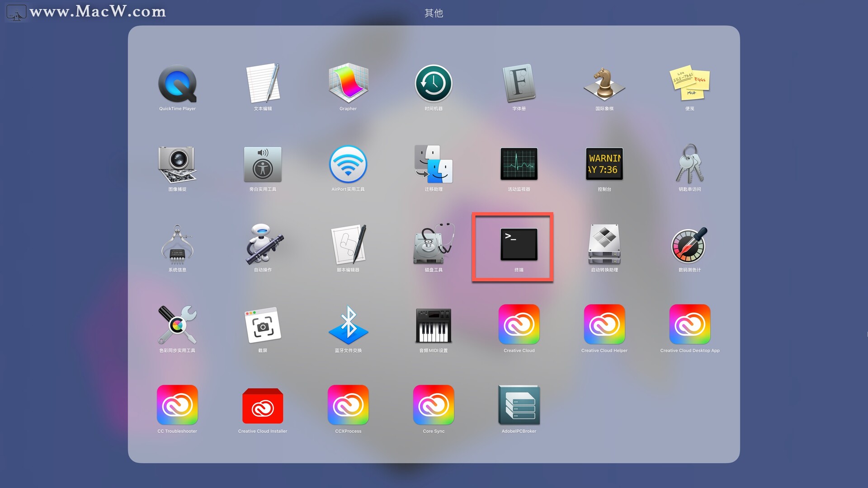Screen dimensions: 868x488
Task: Launch Creative Cloud Helper
Action: point(604,324)
